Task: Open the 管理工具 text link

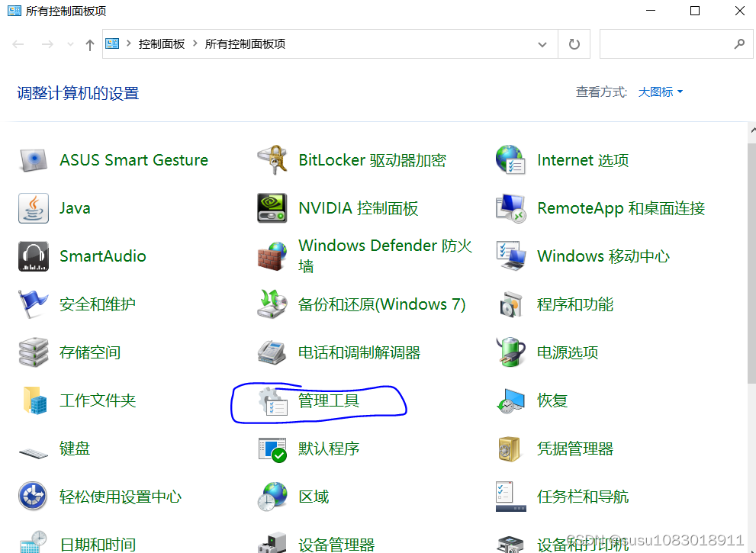Action: 328,400
